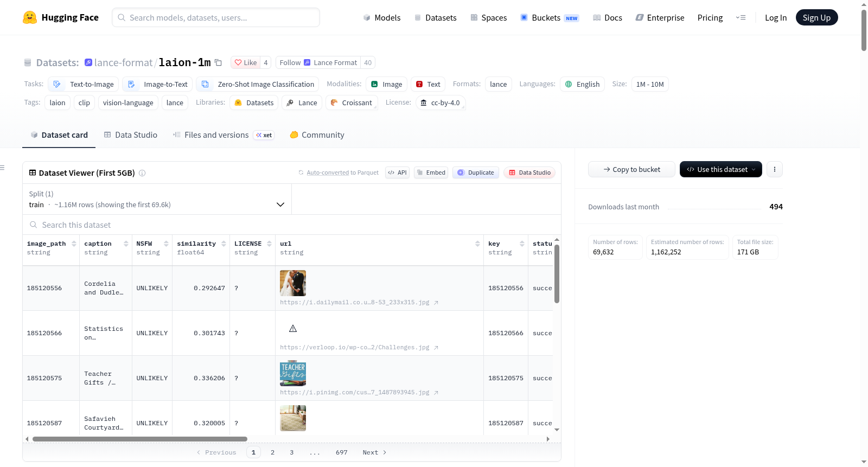Like the laion-1m dataset
The image size is (868, 467).
[x=246, y=62]
